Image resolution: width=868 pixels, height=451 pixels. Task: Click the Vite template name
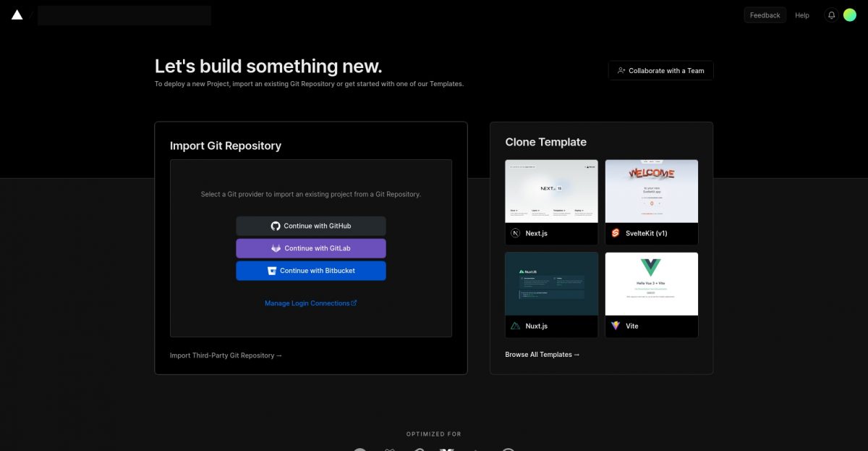click(632, 326)
